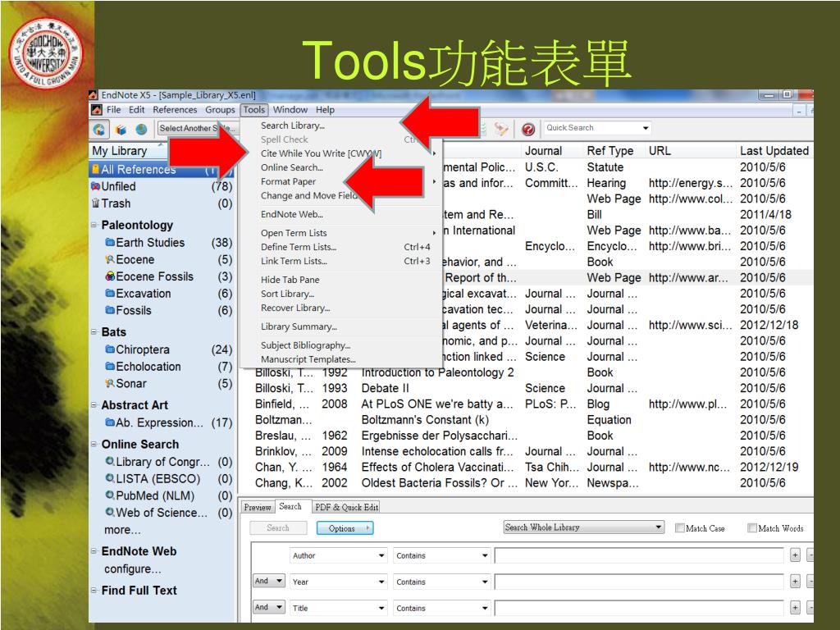
Task: Click the Web of Science search icon
Action: point(111,512)
